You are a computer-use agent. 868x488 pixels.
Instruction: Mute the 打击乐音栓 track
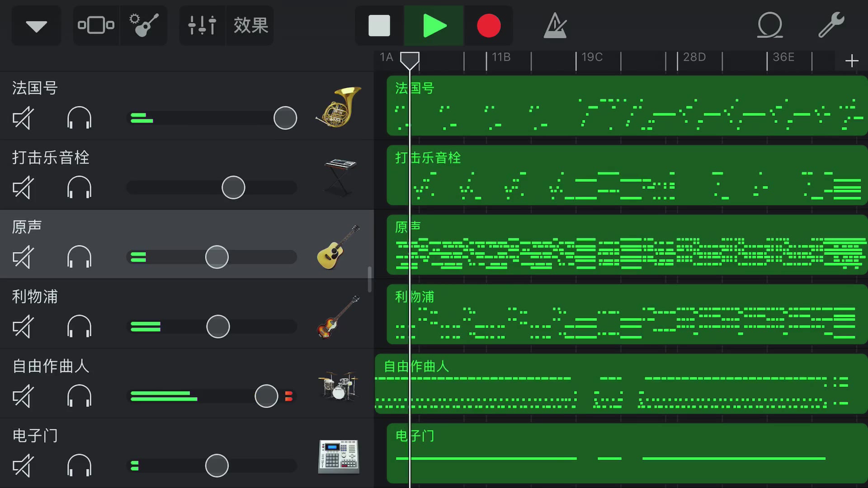(x=23, y=188)
